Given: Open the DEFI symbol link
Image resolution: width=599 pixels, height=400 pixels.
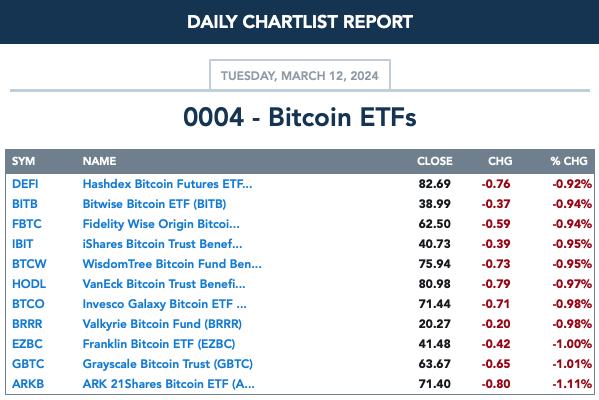Looking at the screenshot, I should (25, 184).
